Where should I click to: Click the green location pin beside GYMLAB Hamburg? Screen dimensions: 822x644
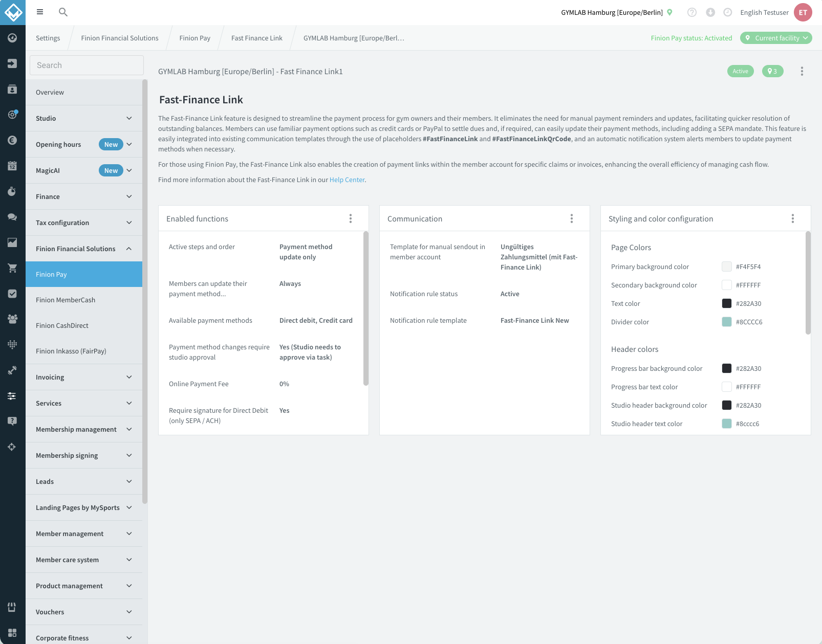669,12
